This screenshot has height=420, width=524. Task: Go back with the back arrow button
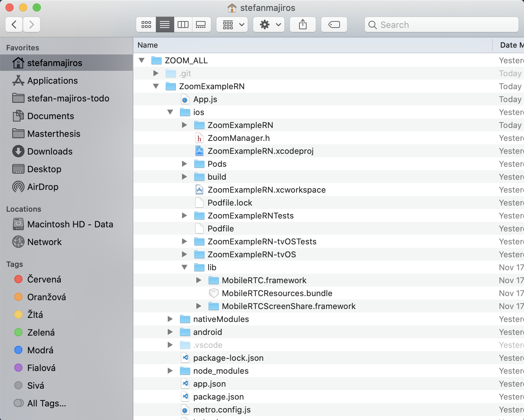14,25
